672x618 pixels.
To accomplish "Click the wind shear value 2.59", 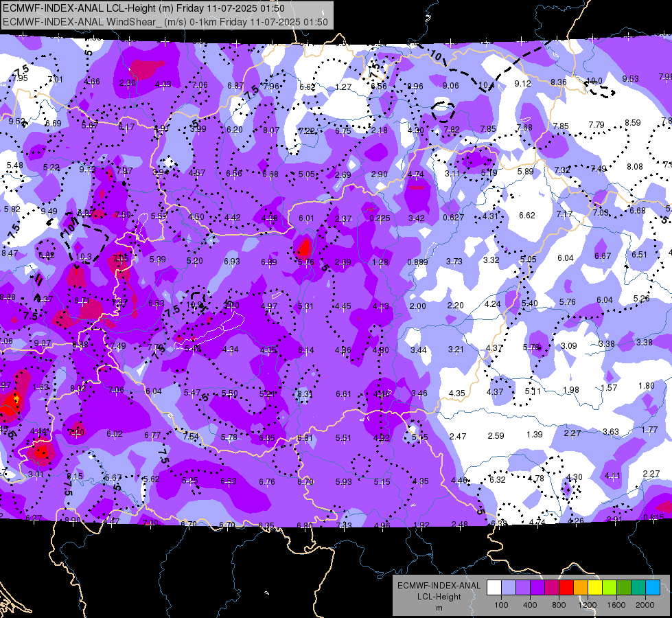I will click(x=496, y=435).
